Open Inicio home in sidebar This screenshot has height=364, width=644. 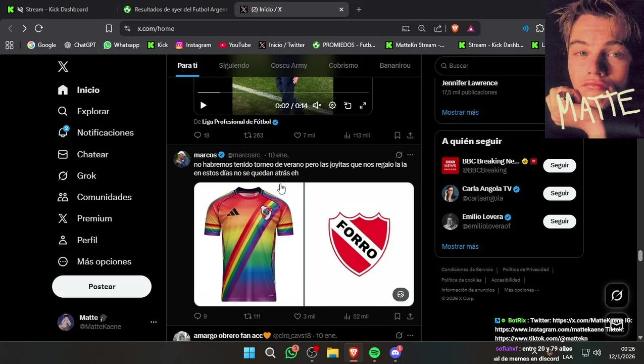[x=79, y=90]
